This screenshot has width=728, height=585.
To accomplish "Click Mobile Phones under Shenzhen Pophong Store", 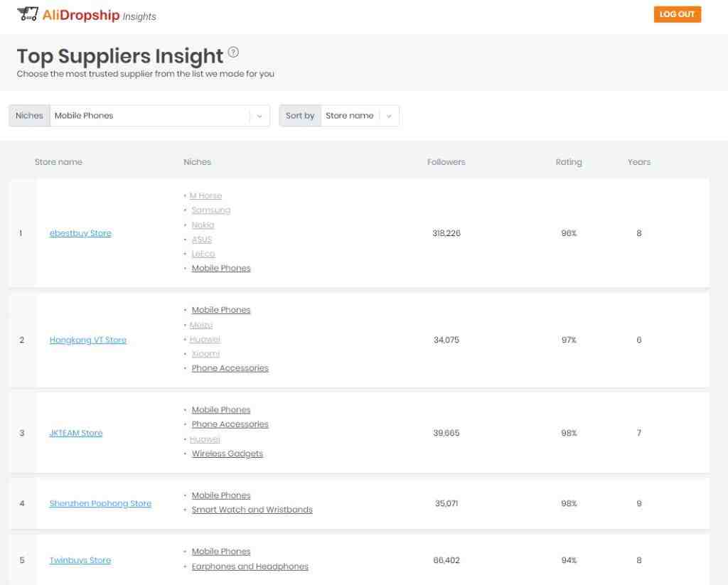I will click(x=221, y=495).
